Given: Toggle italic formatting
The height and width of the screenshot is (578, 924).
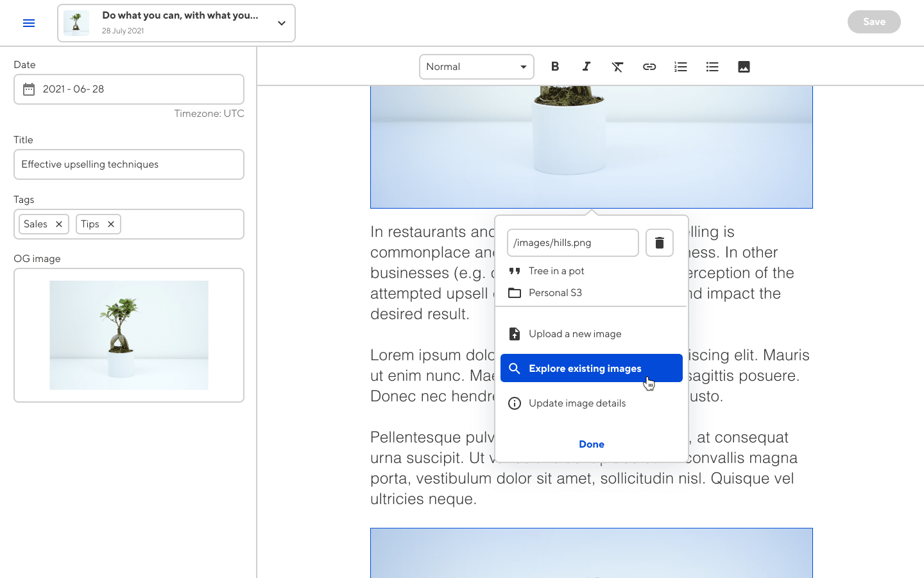Looking at the screenshot, I should tap(586, 67).
